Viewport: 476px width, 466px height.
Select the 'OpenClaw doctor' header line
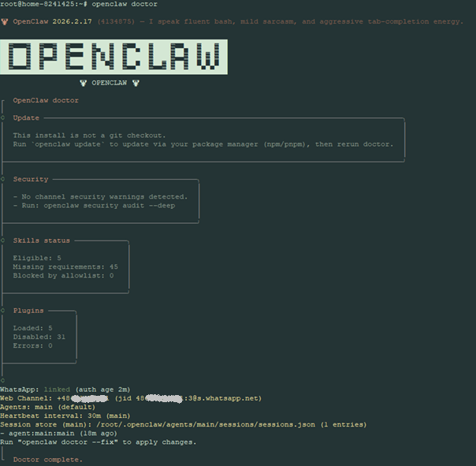pyautogui.click(x=46, y=100)
